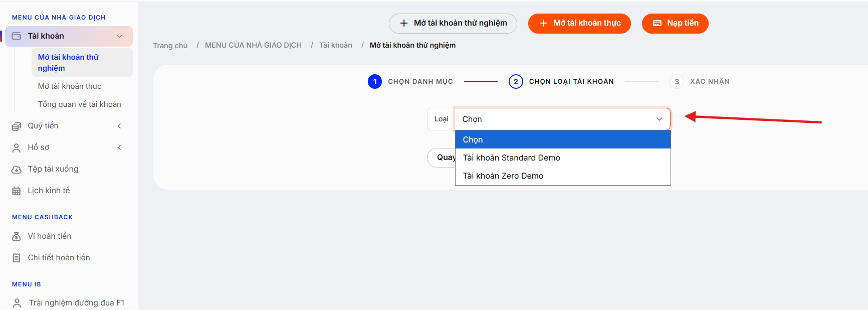Open the Loại account type dropdown
Image resolution: width=868 pixels, height=310 pixels.
[562, 119]
